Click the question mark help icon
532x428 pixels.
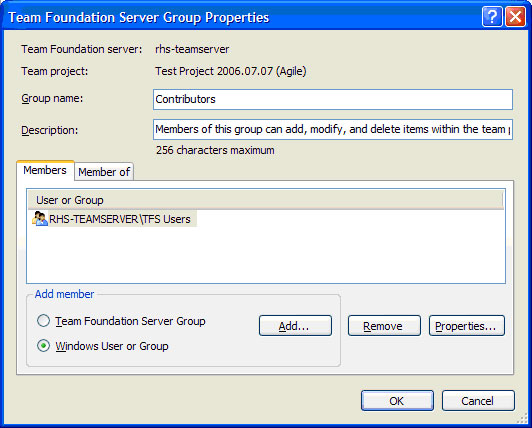tap(492, 16)
